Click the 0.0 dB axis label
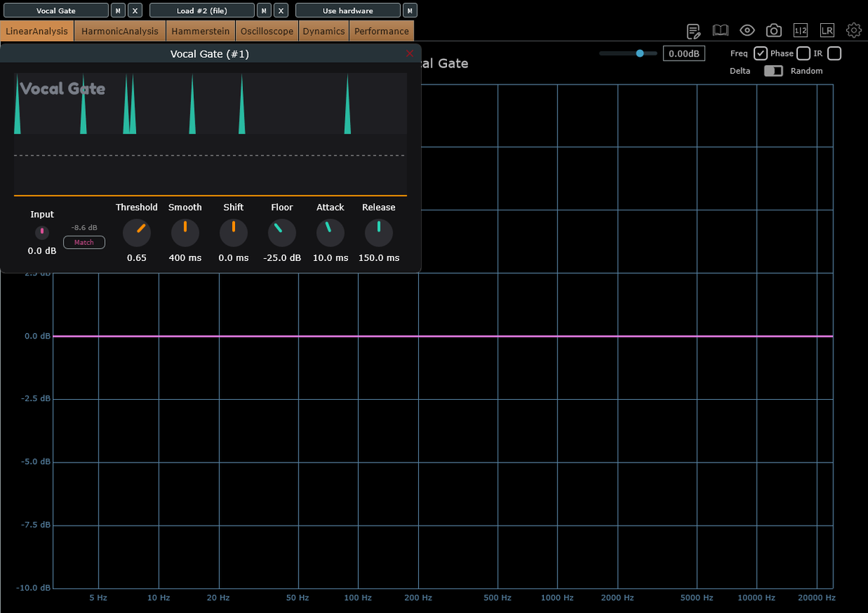868x613 pixels. (36, 336)
